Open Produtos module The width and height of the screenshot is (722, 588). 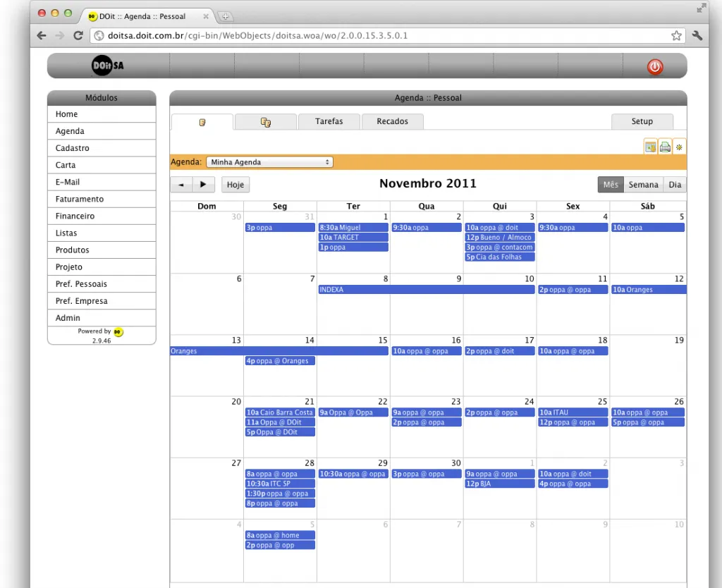[x=102, y=250]
